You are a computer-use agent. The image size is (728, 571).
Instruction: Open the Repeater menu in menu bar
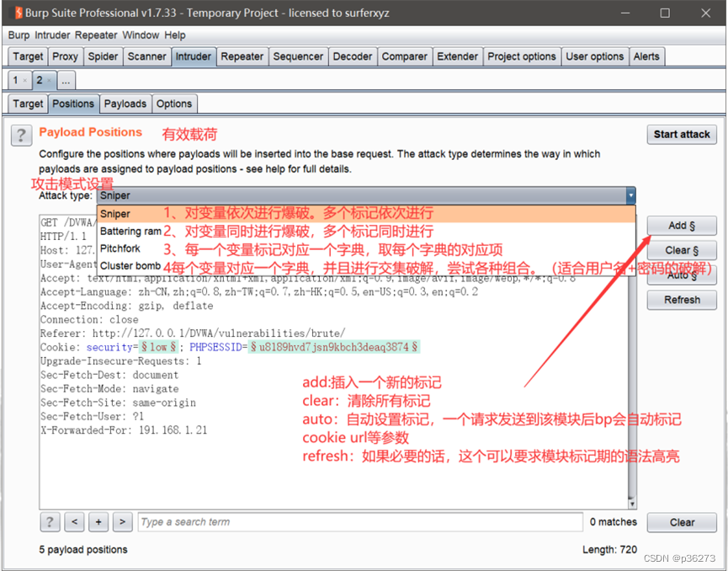tap(96, 35)
